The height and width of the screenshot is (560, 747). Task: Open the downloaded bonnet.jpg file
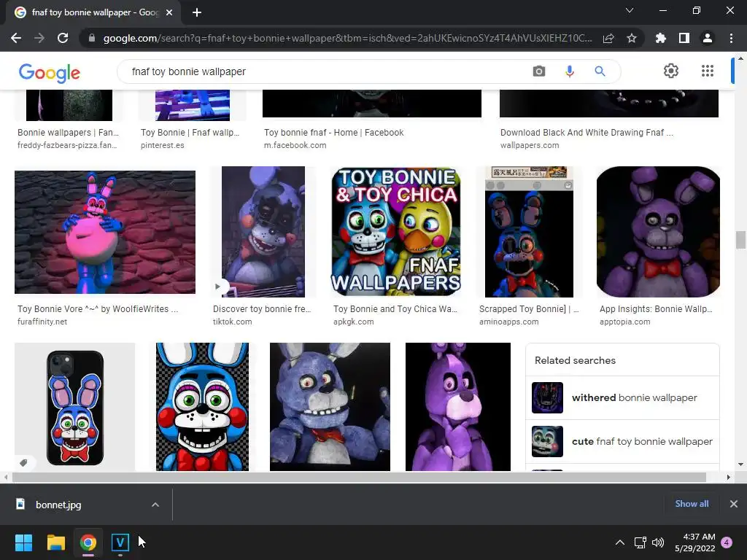(x=58, y=505)
